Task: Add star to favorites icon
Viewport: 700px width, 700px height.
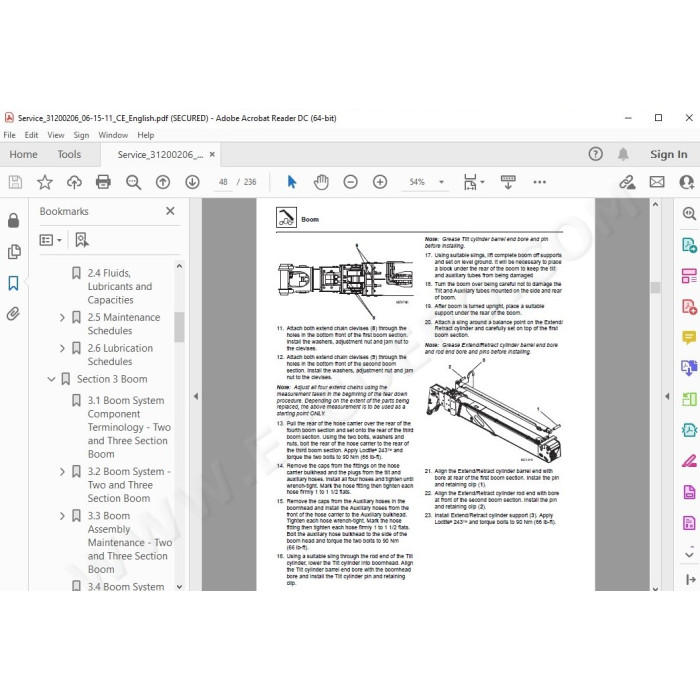Action: 45,182
